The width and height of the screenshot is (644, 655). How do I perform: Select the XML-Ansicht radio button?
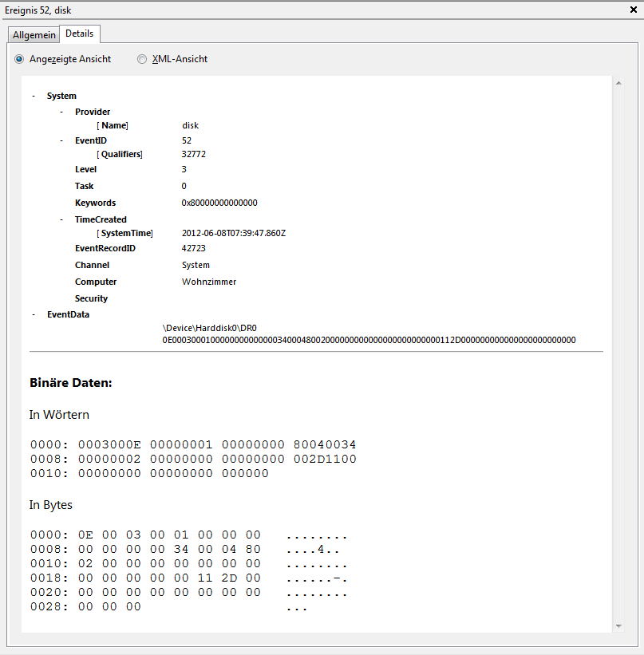[142, 59]
